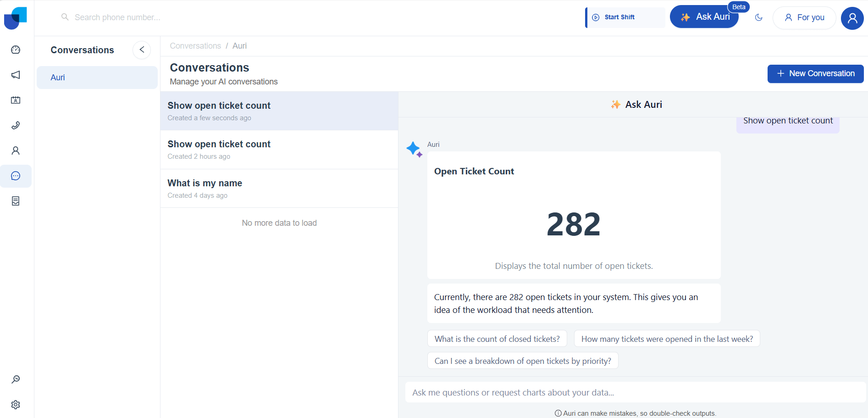Image resolution: width=868 pixels, height=418 pixels.
Task: Select Auri in the Conversations panel
Action: [97, 78]
